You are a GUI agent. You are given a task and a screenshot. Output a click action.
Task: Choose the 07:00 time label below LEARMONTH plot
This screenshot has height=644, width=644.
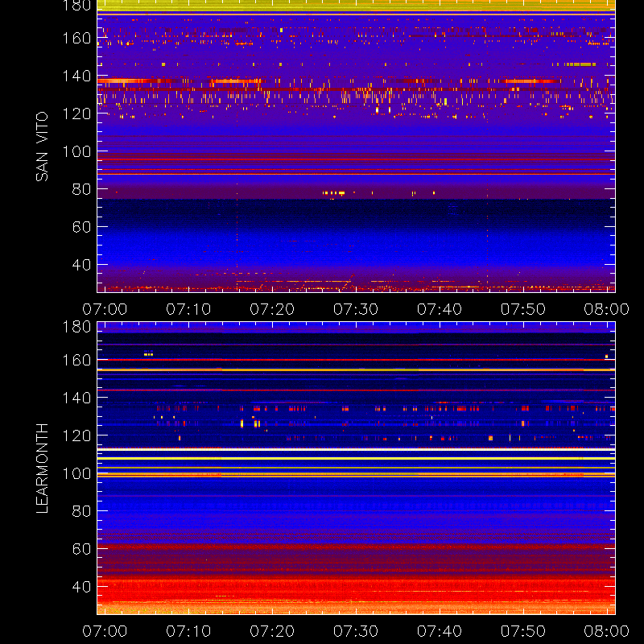coord(105,631)
